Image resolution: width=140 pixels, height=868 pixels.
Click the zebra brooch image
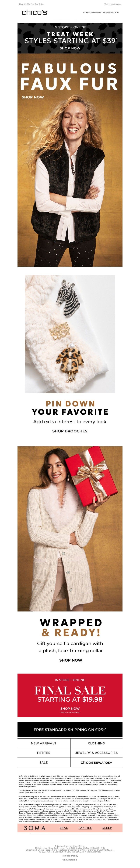point(70,334)
